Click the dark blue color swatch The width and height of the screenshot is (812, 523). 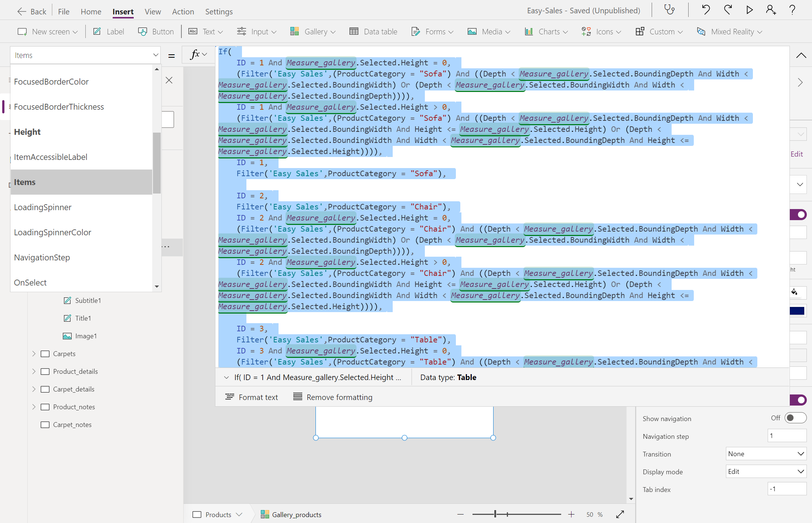tap(797, 311)
